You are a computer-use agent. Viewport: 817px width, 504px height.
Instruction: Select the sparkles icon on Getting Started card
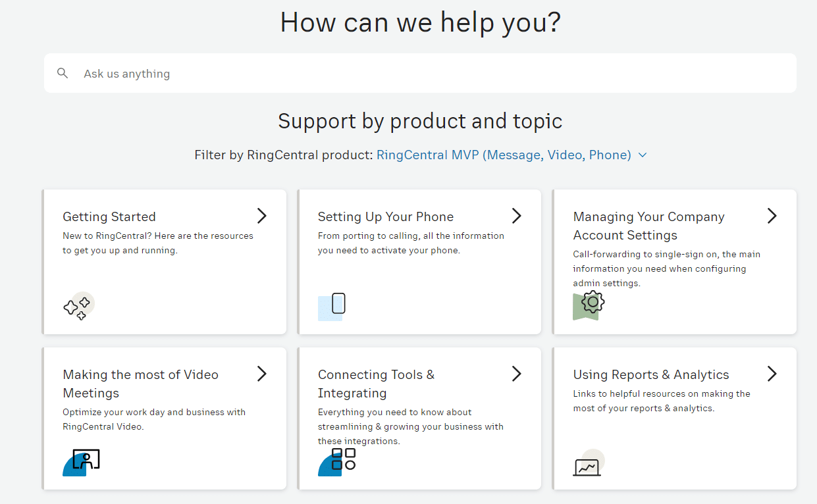(x=79, y=305)
